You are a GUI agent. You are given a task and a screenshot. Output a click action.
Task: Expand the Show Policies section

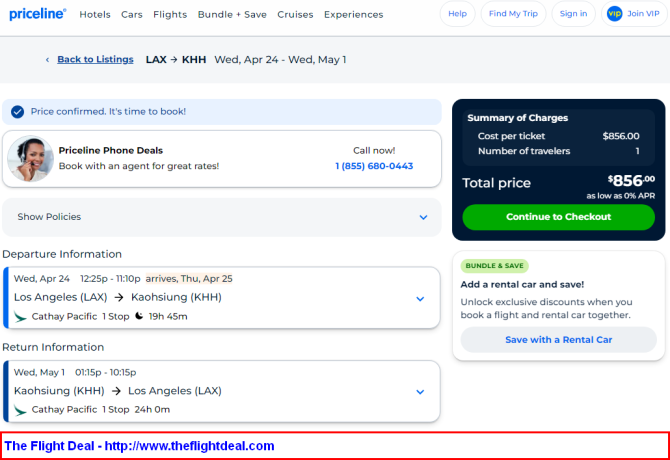[x=222, y=217]
